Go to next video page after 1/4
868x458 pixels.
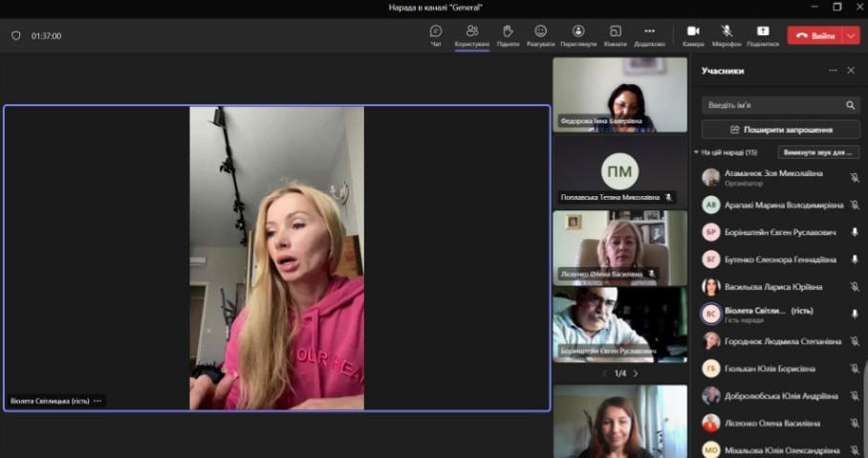coord(636,373)
